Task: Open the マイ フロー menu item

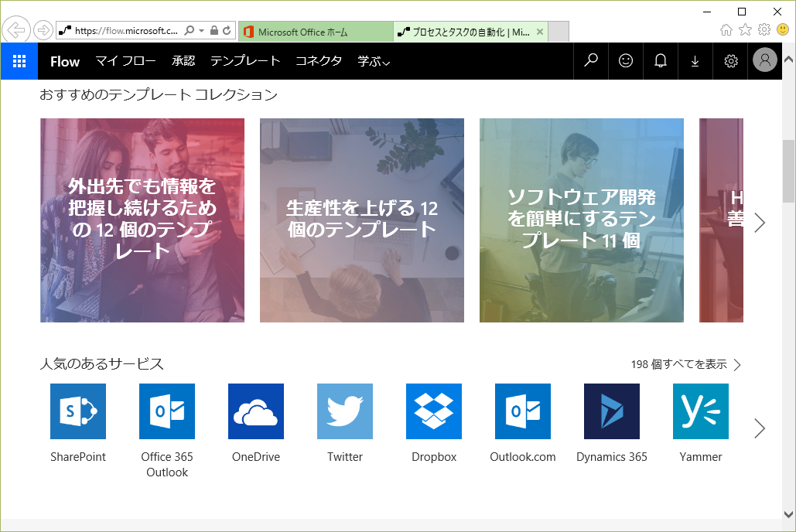Action: 126,61
